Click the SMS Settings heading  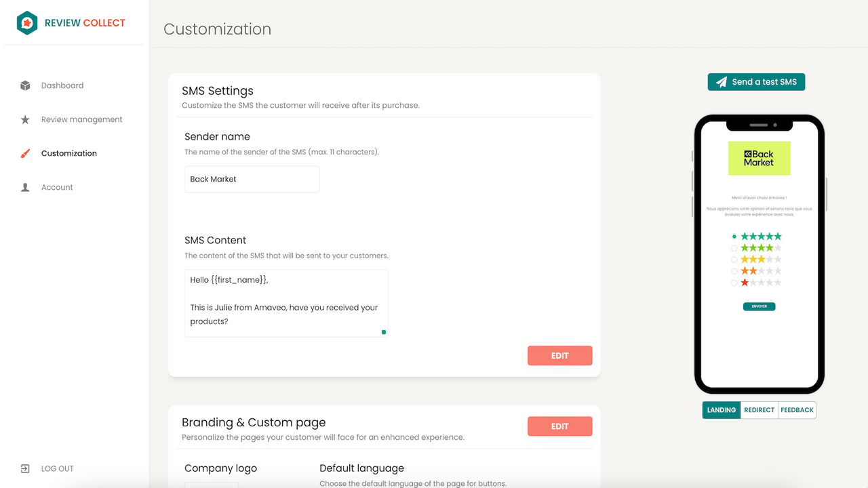click(x=218, y=91)
